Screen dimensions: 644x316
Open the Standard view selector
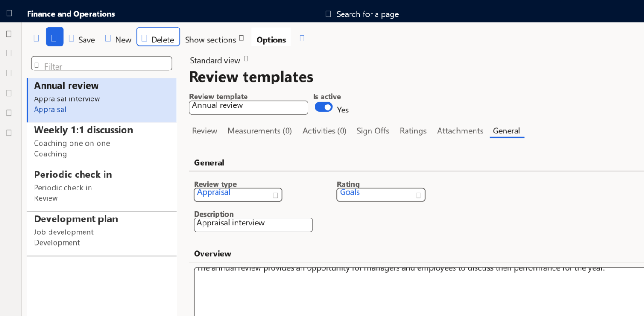(219, 60)
